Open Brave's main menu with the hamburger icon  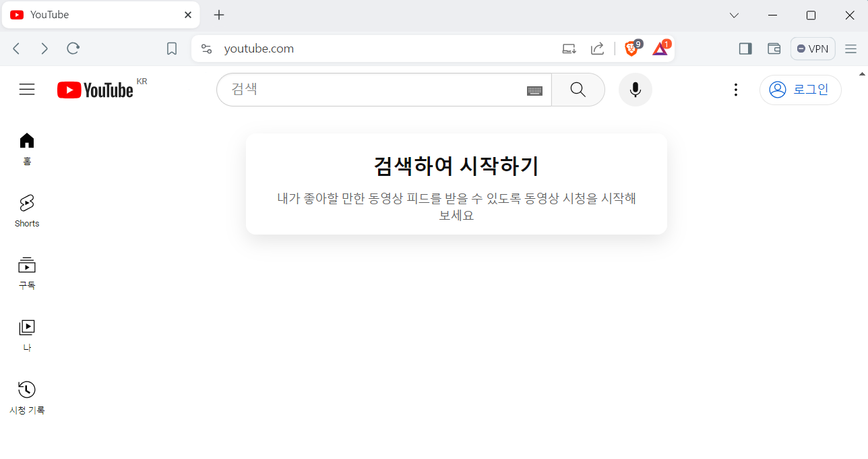coord(850,48)
